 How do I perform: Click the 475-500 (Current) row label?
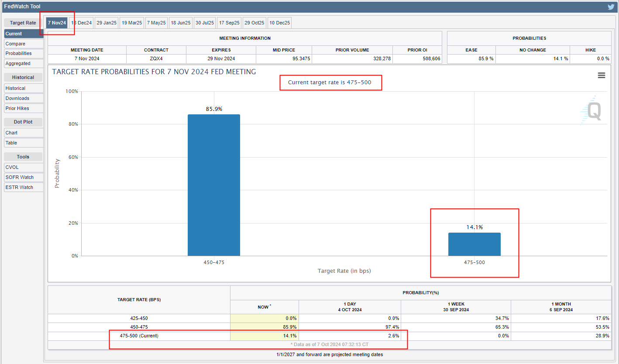coord(139,336)
